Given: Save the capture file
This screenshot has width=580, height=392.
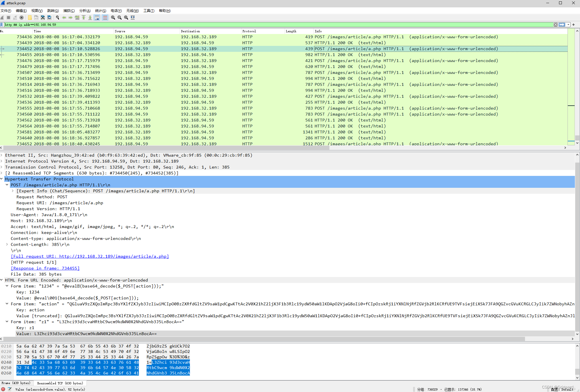Looking at the screenshot, I should click(x=36, y=18).
